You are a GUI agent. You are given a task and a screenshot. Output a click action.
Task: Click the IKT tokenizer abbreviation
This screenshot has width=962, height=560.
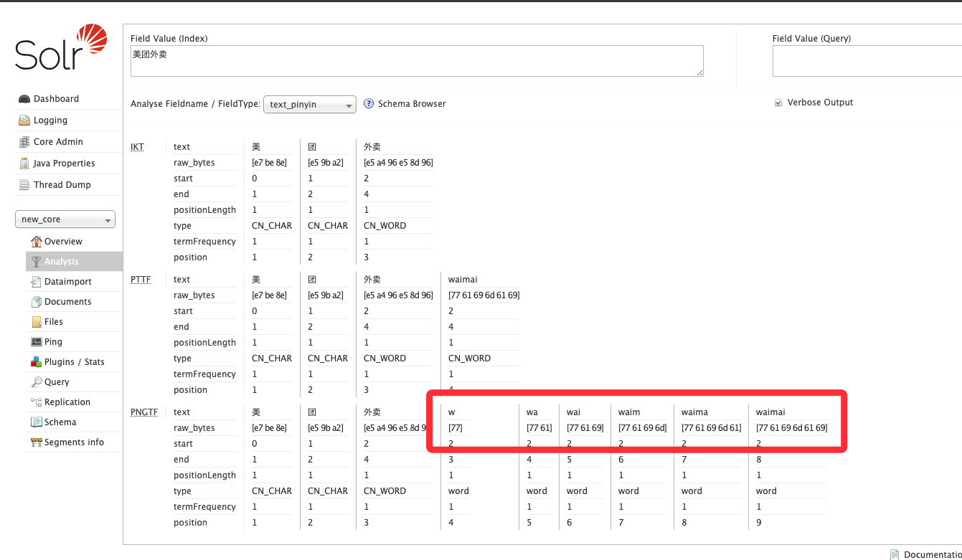pyautogui.click(x=137, y=147)
